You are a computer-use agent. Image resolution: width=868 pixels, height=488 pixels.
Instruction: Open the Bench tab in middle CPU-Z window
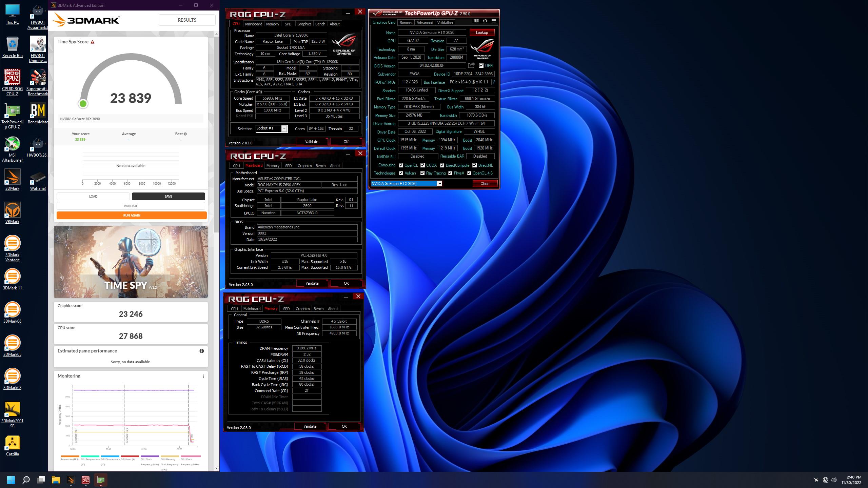[320, 166]
